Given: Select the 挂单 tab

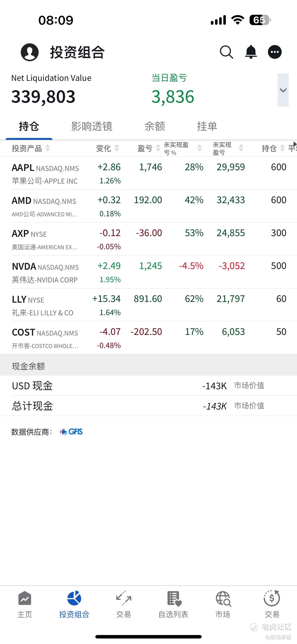Looking at the screenshot, I should [x=207, y=126].
